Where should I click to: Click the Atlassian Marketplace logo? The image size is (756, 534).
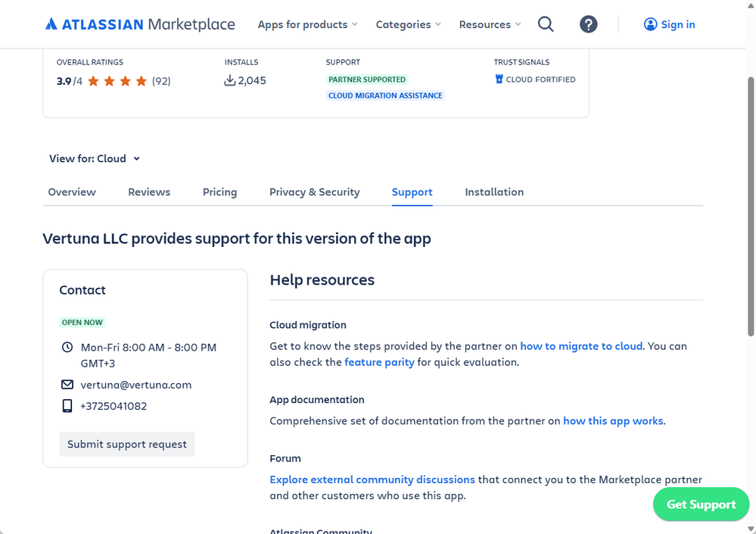tap(140, 24)
